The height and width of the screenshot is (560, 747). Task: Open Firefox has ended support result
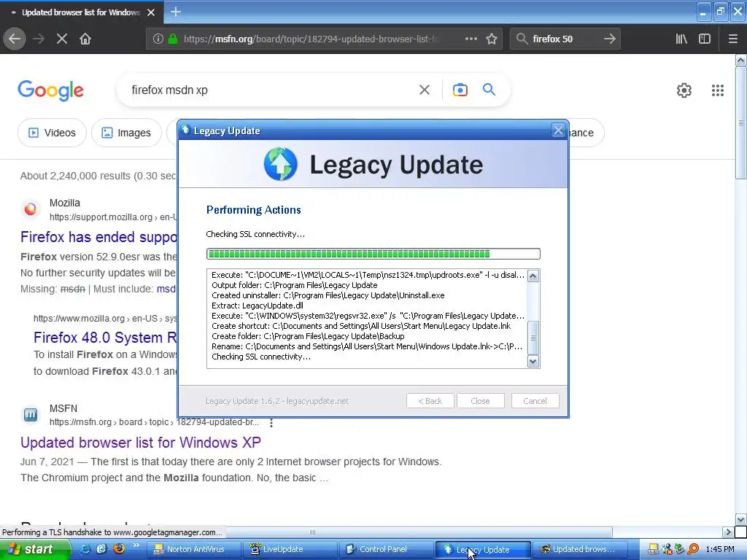(98, 237)
